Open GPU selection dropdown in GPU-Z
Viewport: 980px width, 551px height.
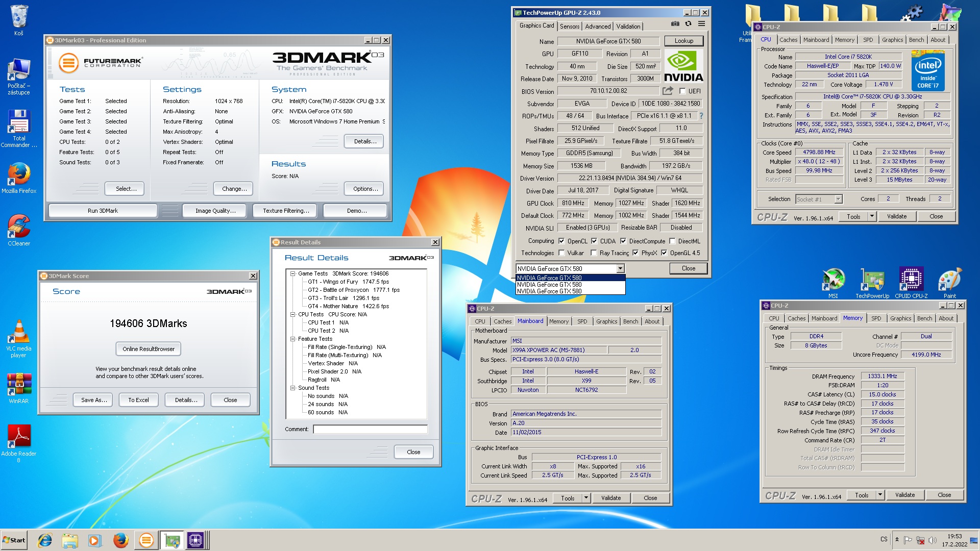tap(620, 268)
